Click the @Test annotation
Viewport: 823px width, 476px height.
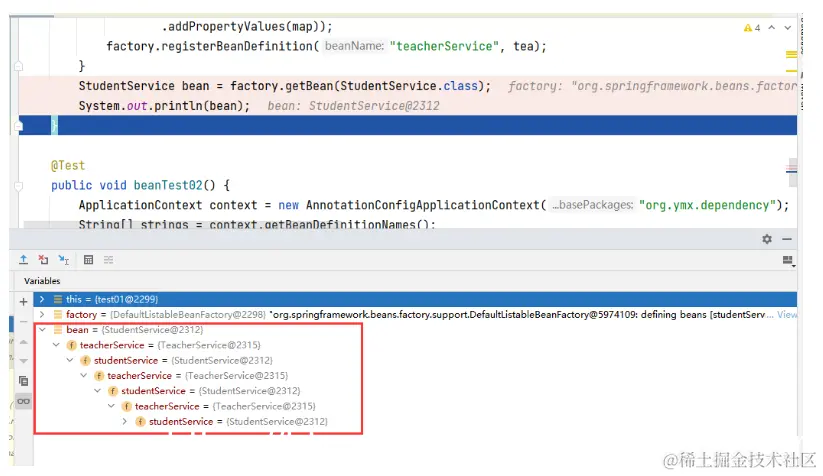coord(68,166)
